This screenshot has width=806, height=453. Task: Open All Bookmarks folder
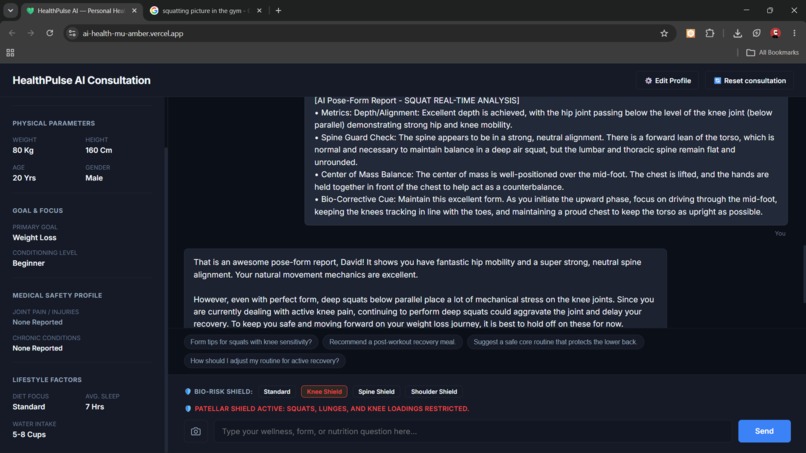coord(772,52)
